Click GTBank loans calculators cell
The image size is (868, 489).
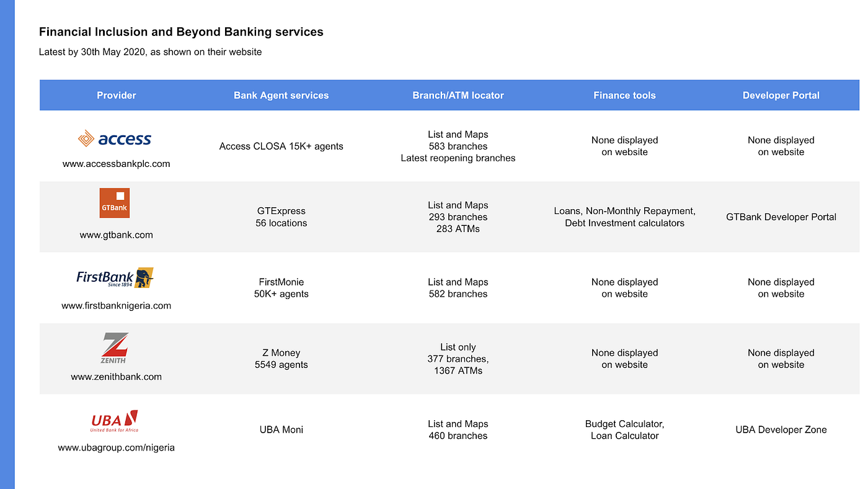point(624,217)
